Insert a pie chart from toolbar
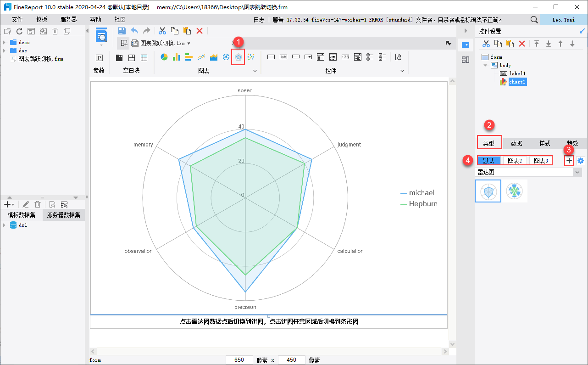The height and width of the screenshot is (365, 588). pos(164,57)
